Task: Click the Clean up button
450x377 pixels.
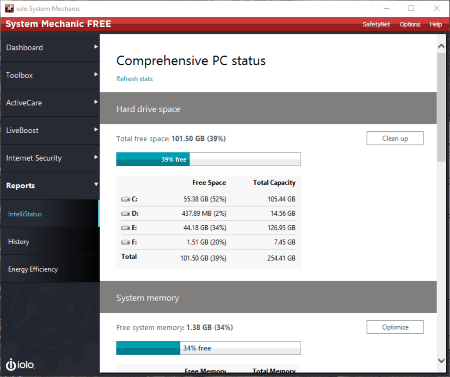Action: point(395,138)
